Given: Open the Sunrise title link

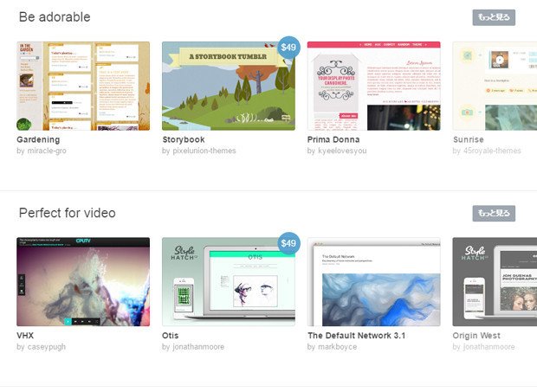Looking at the screenshot, I should pos(469,139).
